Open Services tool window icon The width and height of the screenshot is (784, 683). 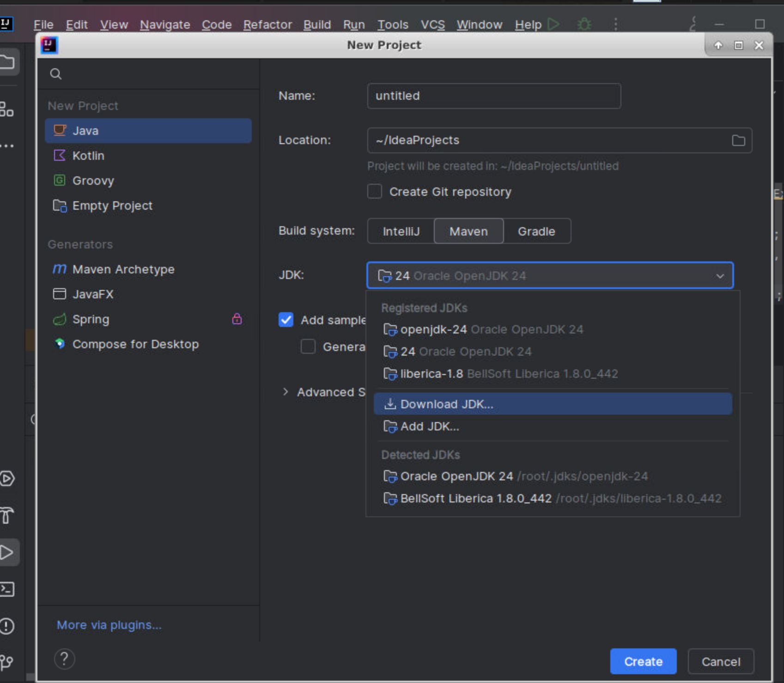pos(7,478)
